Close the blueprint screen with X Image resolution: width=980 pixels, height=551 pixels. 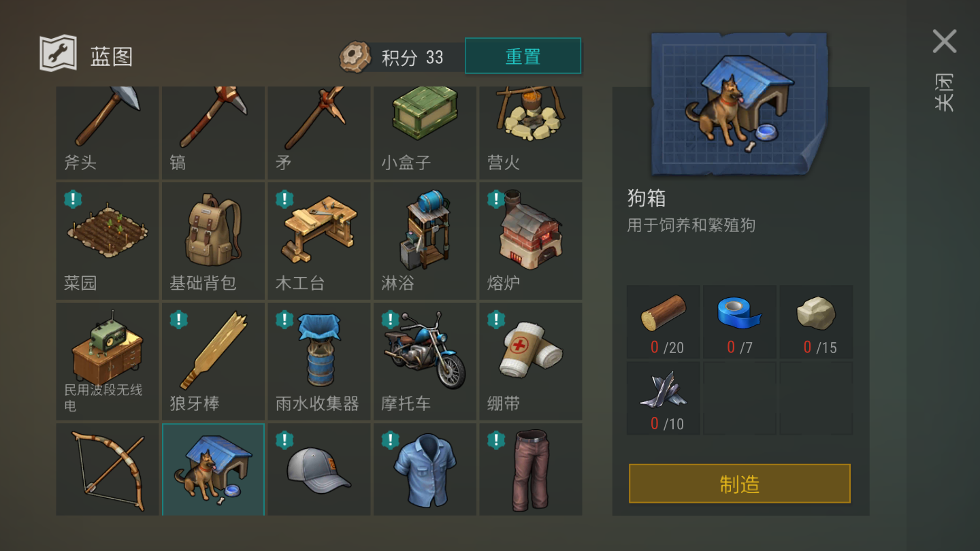point(945,42)
